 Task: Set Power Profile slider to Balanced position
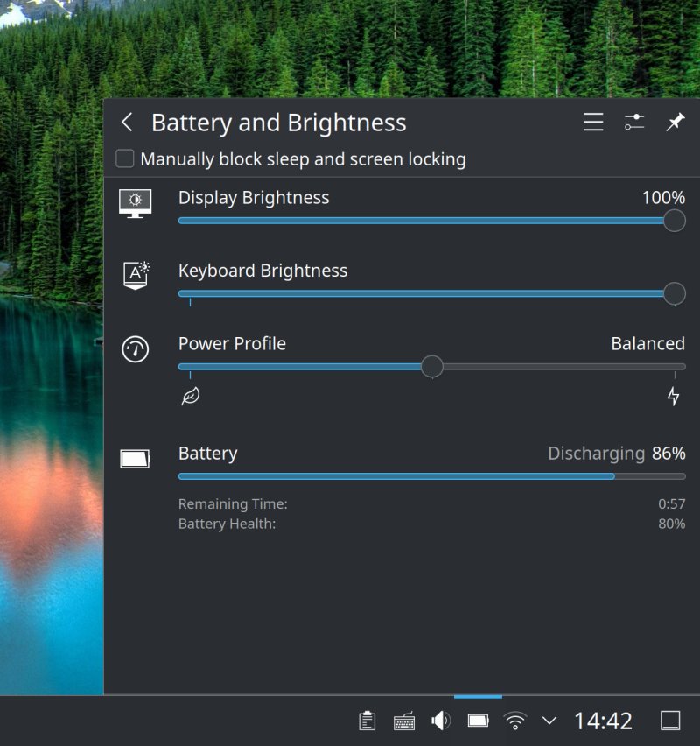click(432, 367)
